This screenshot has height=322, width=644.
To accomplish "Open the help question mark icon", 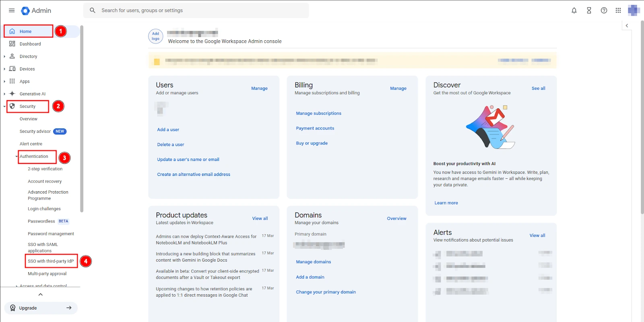I will (604, 10).
